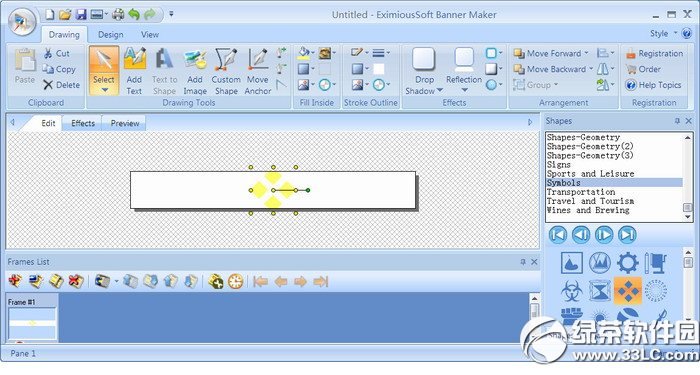Pick the biohazard symbol shape
Screen dimensions: 700x375
click(x=571, y=291)
